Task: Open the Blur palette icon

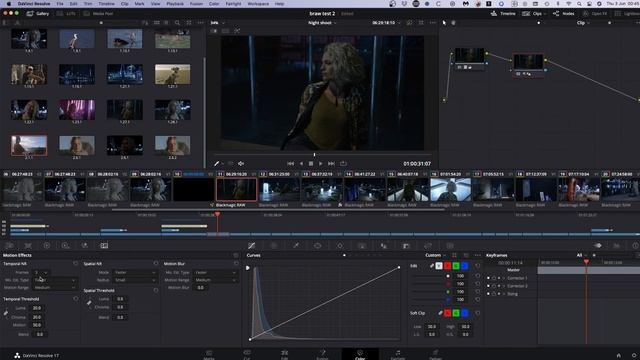Action: [x=384, y=245]
